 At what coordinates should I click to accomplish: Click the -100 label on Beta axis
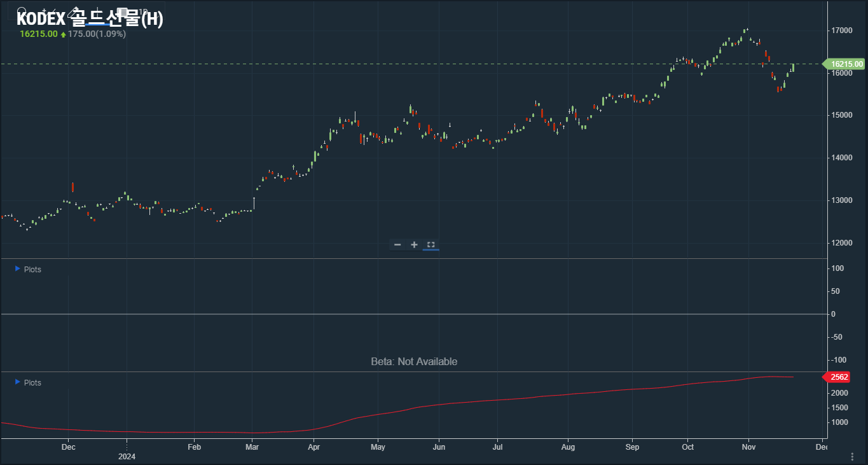[x=839, y=360]
